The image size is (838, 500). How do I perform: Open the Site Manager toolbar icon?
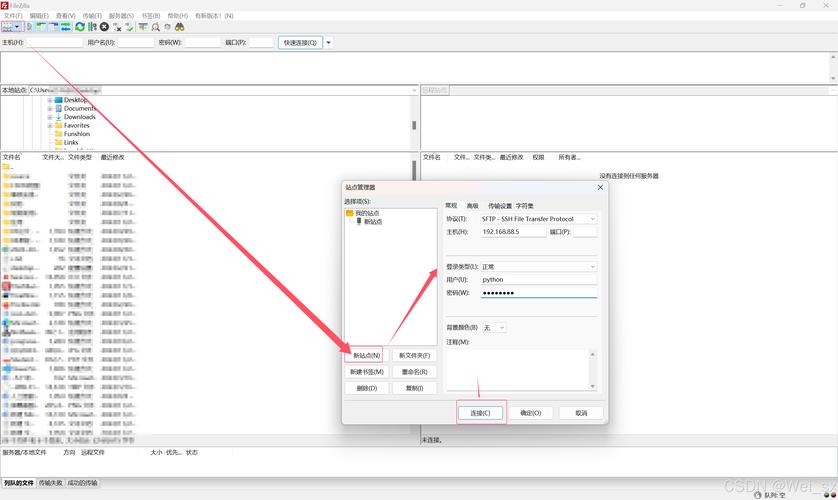tap(9, 27)
